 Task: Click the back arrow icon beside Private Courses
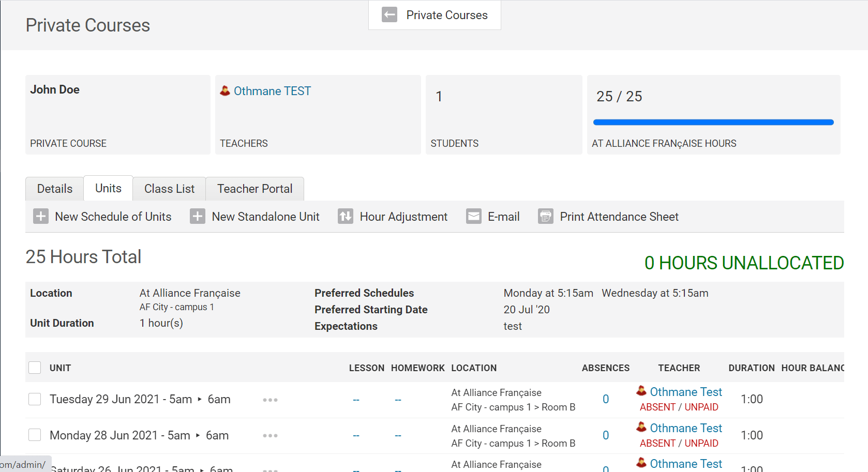coord(390,15)
